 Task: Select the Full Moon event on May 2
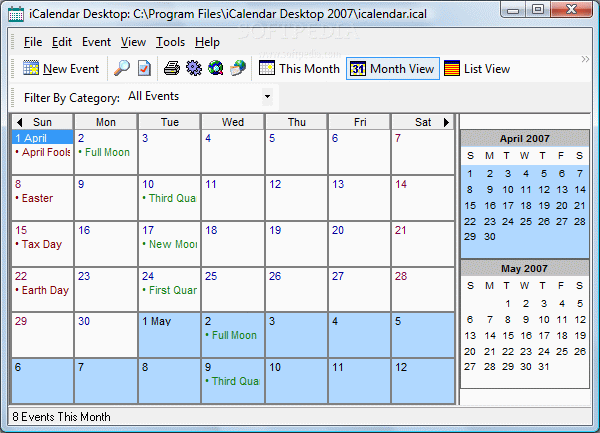(x=231, y=335)
